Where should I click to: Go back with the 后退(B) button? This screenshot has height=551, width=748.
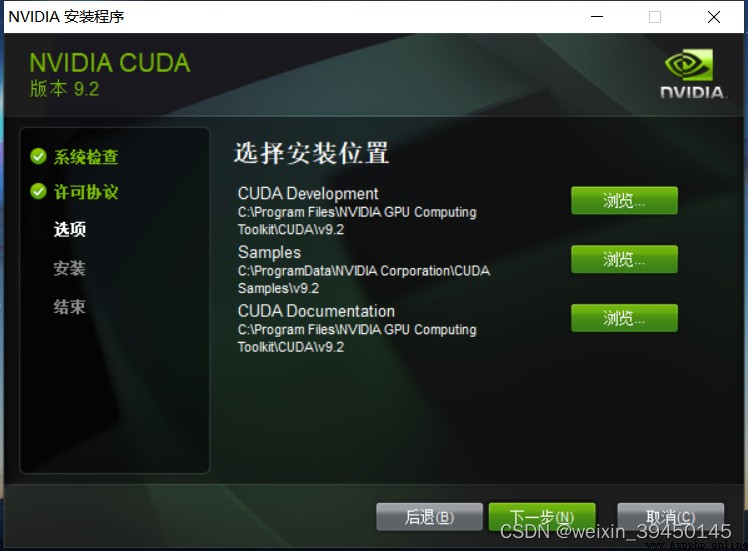coord(429,517)
